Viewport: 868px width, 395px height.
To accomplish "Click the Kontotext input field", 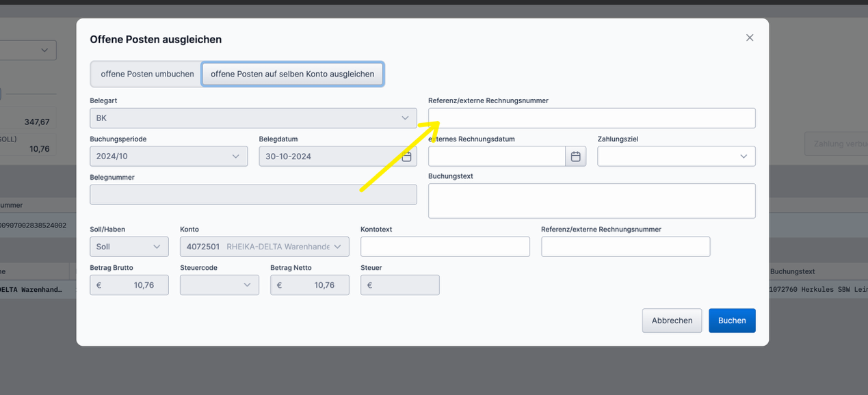I will pyautogui.click(x=445, y=246).
